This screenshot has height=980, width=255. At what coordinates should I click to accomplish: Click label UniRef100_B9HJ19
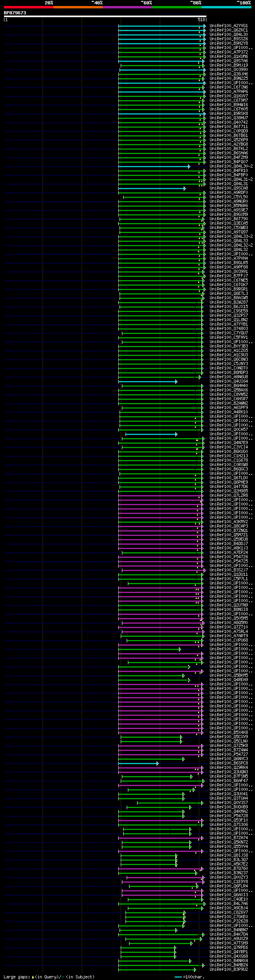[x=229, y=65]
